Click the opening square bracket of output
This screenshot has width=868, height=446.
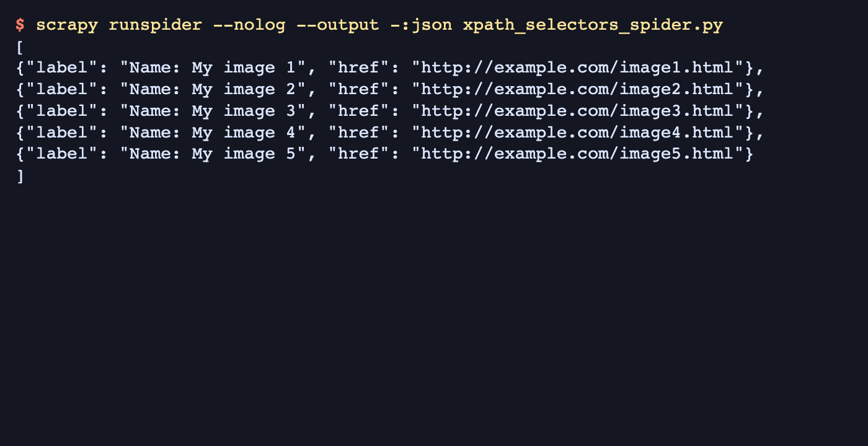[20, 47]
